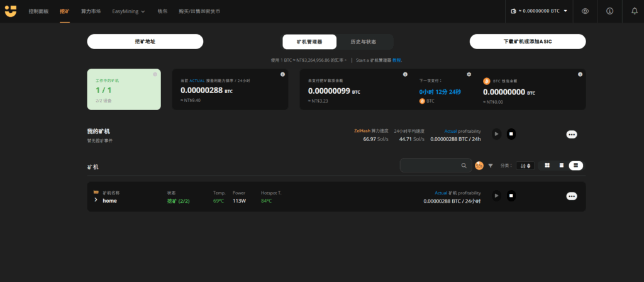The height and width of the screenshot is (282, 644).
Task: Open the notifications bell
Action: [x=634, y=11]
